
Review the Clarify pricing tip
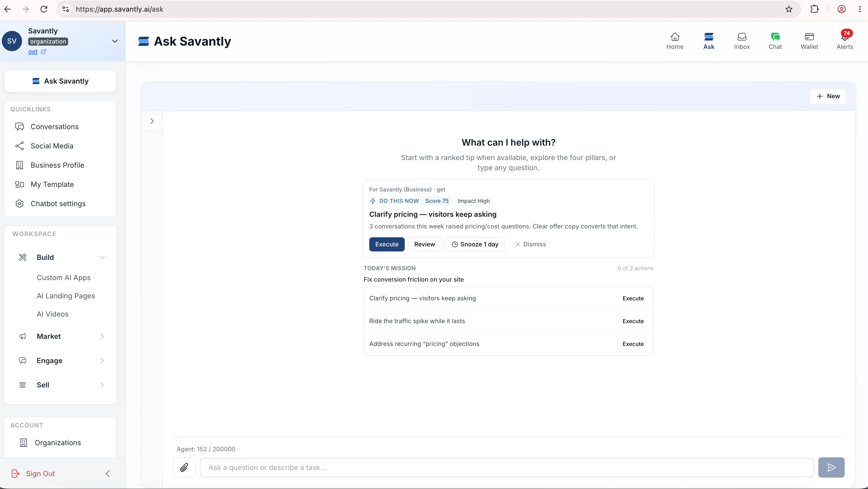424,244
